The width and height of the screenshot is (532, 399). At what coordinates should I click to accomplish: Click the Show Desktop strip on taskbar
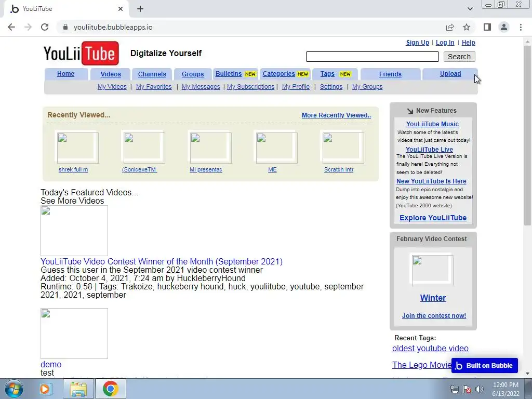pyautogui.click(x=528, y=389)
